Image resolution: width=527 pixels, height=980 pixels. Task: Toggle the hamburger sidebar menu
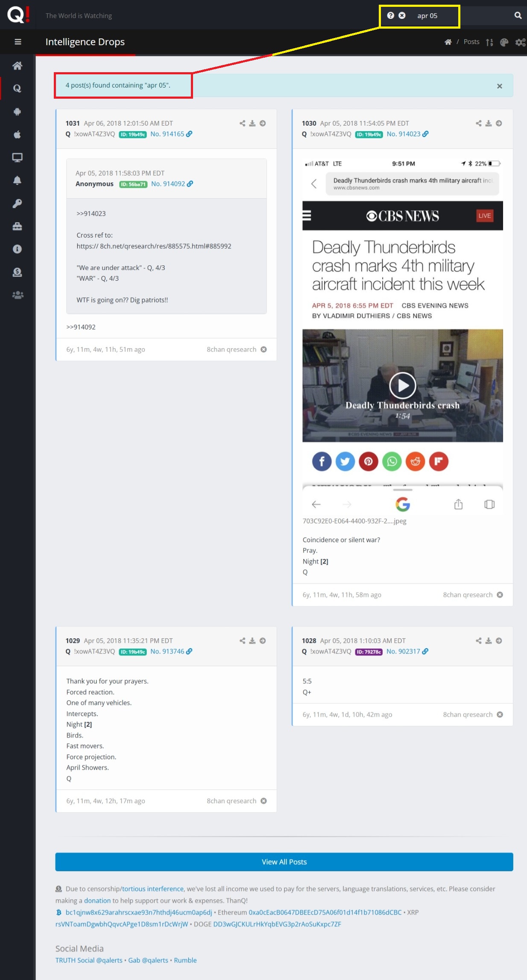coord(18,42)
